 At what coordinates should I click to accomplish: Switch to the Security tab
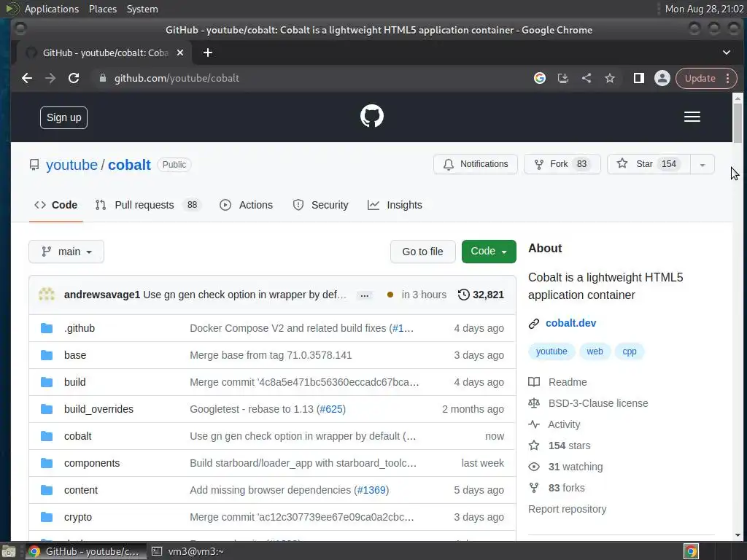point(320,205)
